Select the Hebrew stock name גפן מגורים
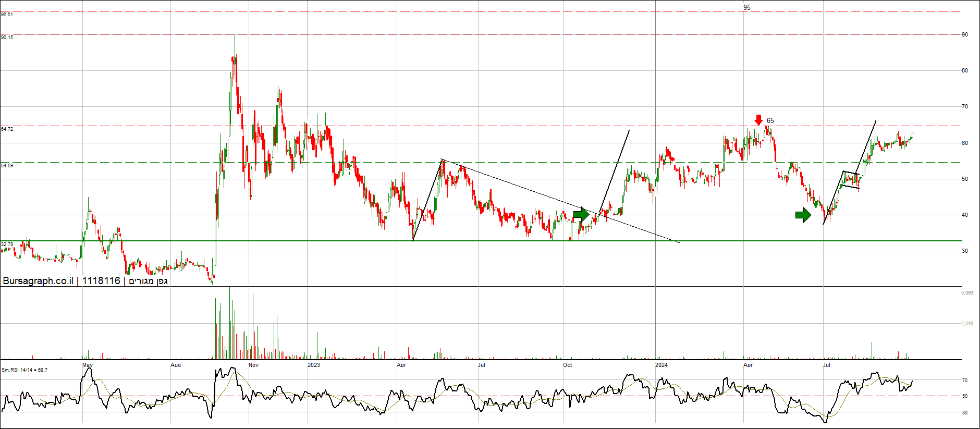This screenshot has width=980, height=429. 148,281
